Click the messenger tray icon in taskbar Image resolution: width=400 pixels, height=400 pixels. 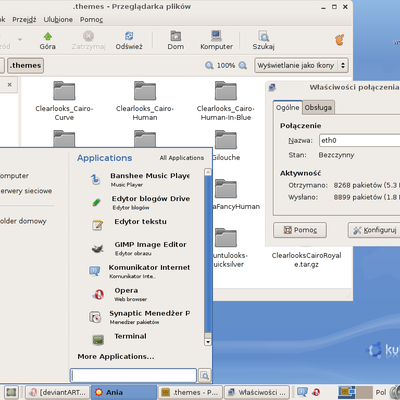[x=302, y=392]
